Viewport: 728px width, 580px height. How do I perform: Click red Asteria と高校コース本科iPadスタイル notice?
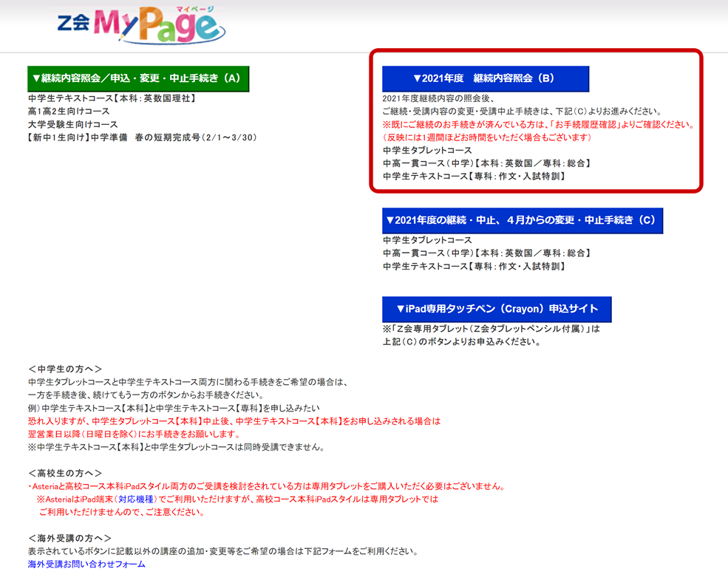267,486
